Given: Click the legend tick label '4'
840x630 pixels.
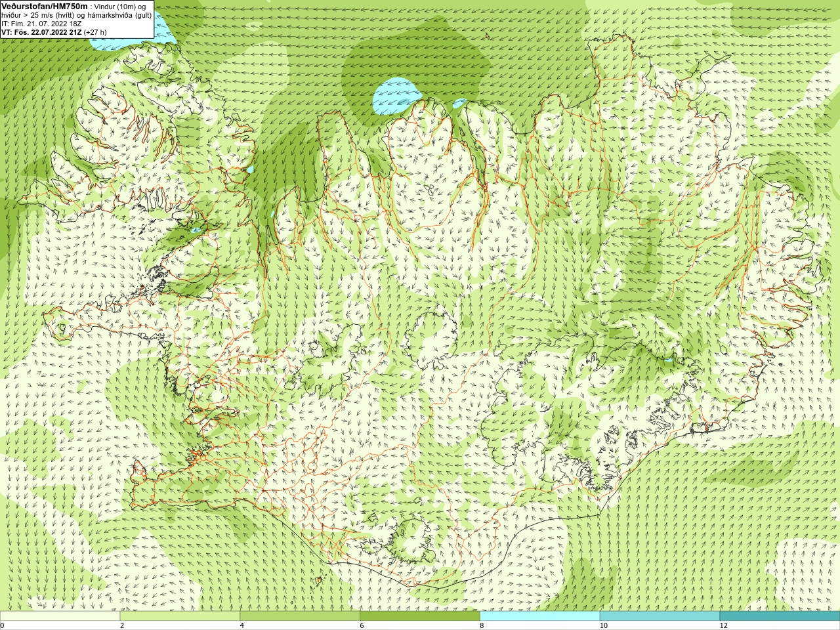Looking at the screenshot, I should point(242,625).
